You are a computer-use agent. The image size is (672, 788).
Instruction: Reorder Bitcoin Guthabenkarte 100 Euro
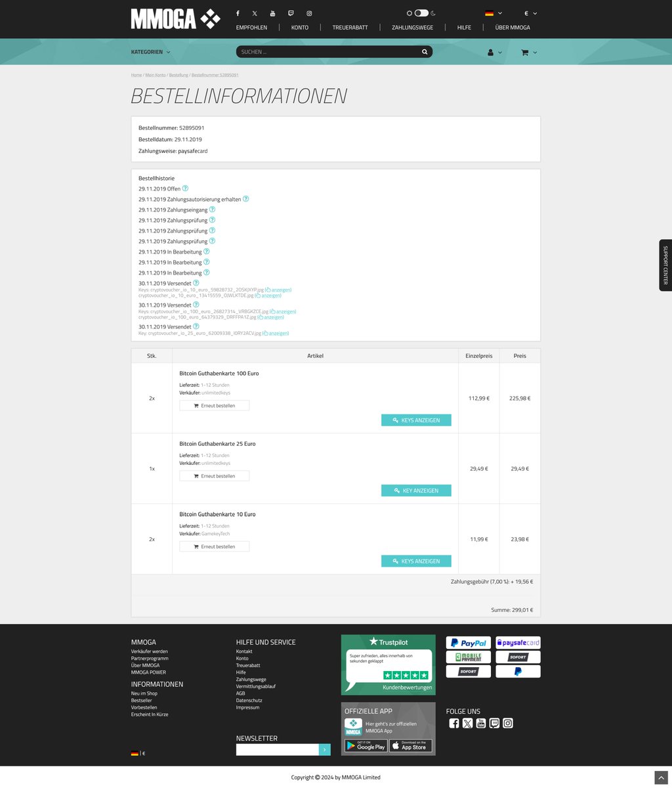click(x=215, y=405)
